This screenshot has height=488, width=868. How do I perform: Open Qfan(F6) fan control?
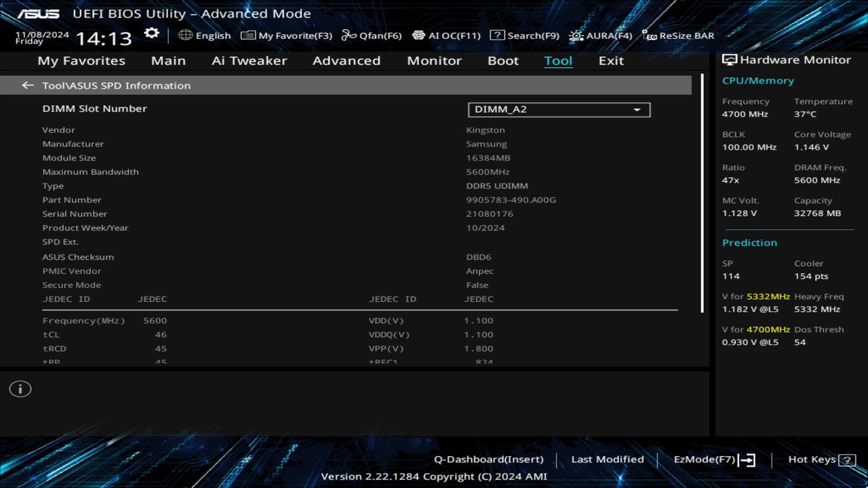(x=372, y=35)
